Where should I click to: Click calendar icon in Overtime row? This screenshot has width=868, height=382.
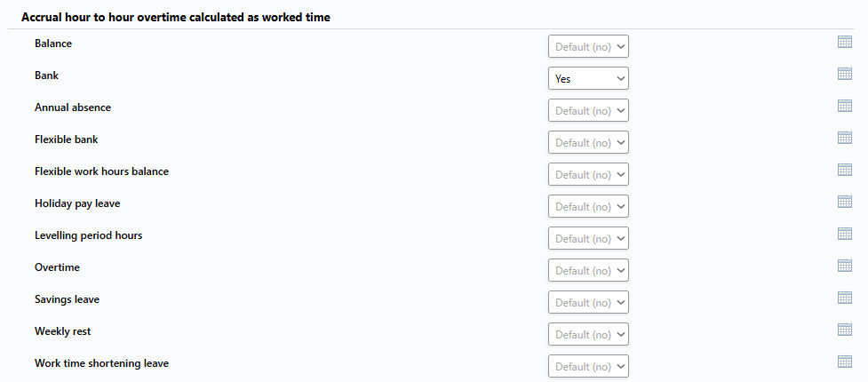click(845, 266)
